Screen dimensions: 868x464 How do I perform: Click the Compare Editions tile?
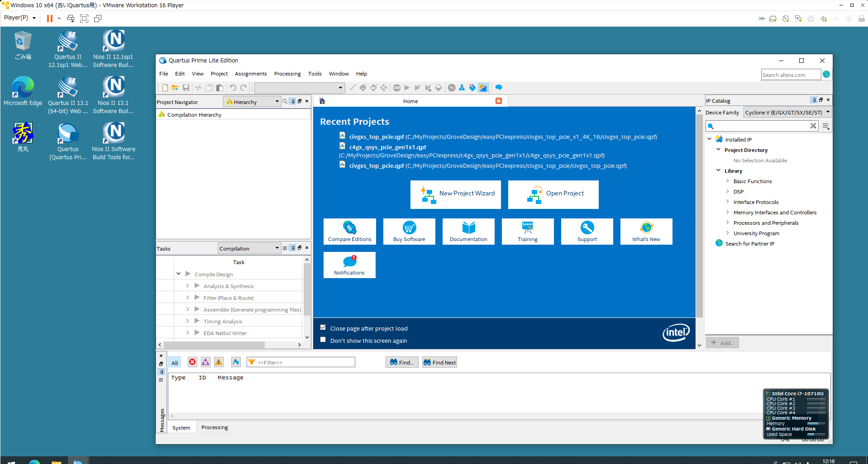click(x=350, y=232)
